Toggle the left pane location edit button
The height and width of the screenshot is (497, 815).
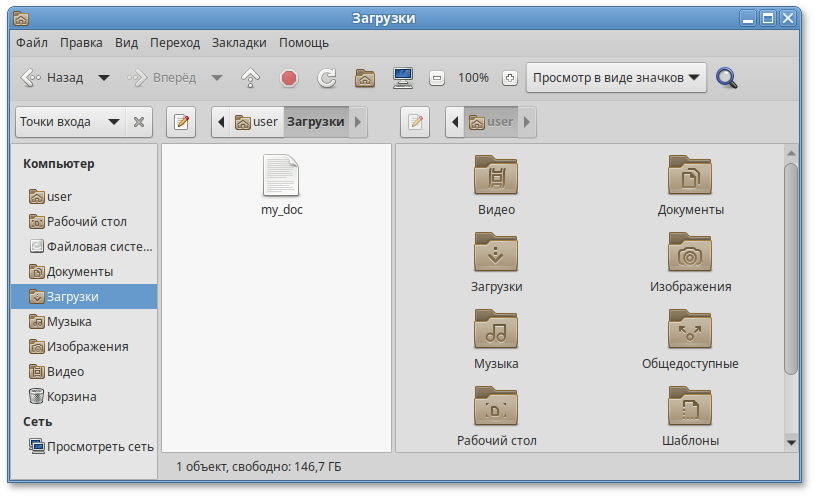click(181, 122)
